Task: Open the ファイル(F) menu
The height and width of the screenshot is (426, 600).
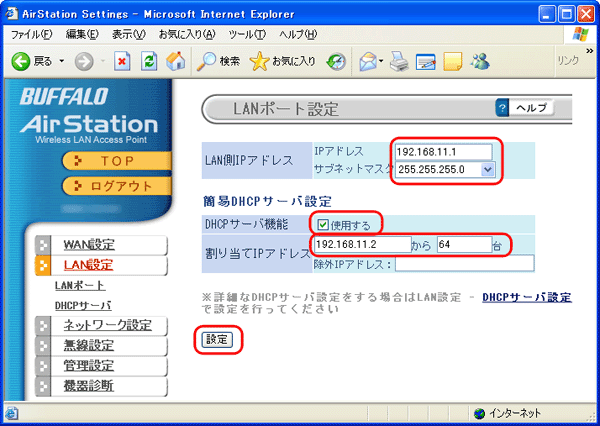Action: coord(31,35)
